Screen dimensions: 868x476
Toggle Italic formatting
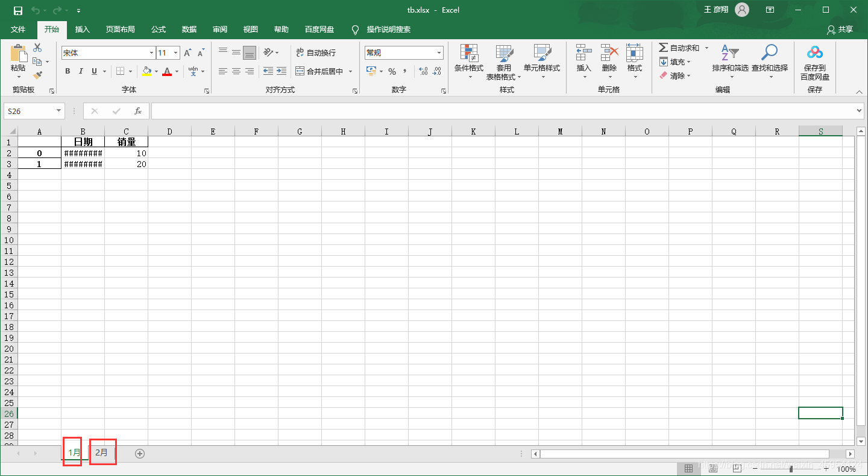pyautogui.click(x=81, y=71)
